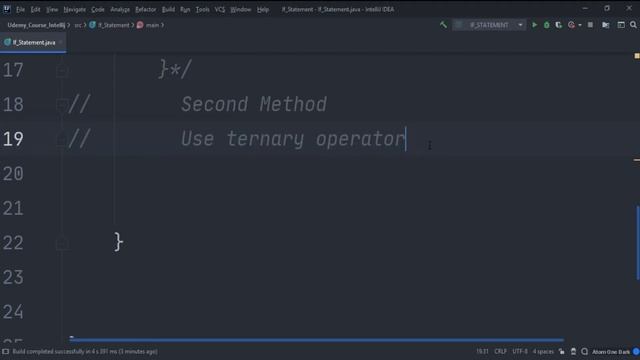
Task: Open the Refactor menu
Action: (146, 9)
